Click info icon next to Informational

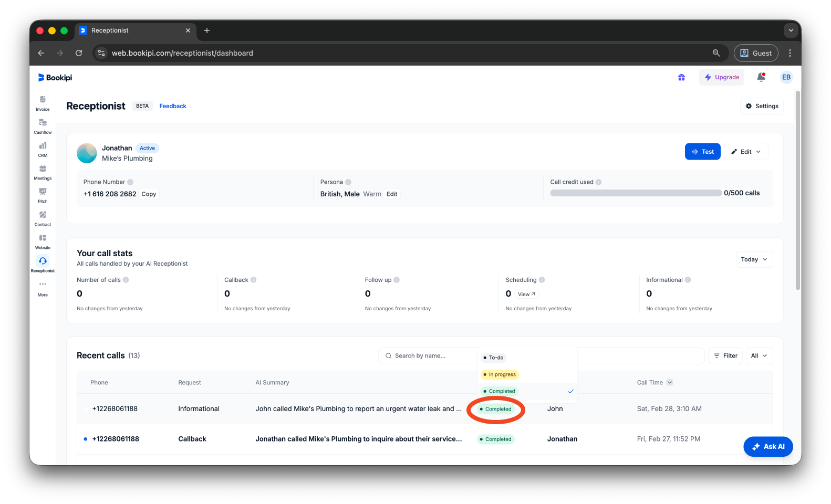[688, 280]
